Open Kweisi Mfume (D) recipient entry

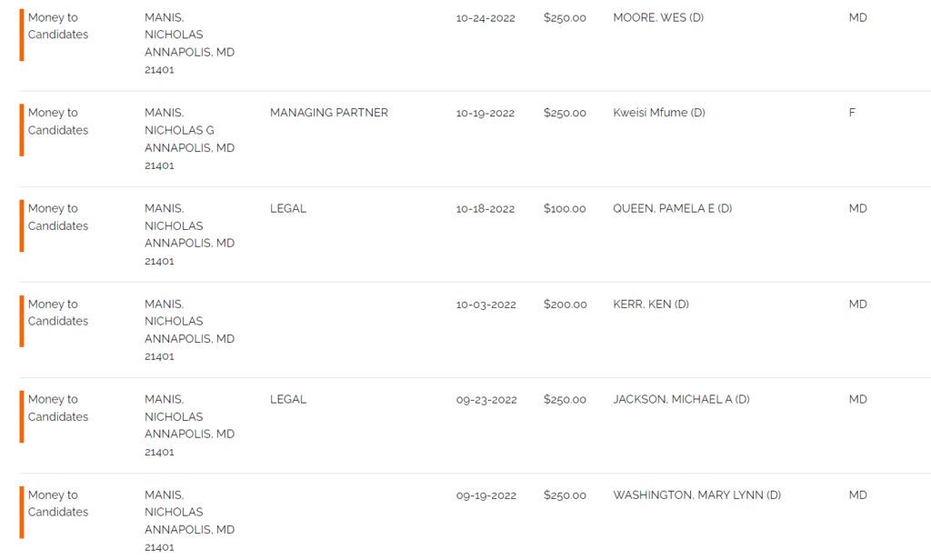tap(658, 113)
